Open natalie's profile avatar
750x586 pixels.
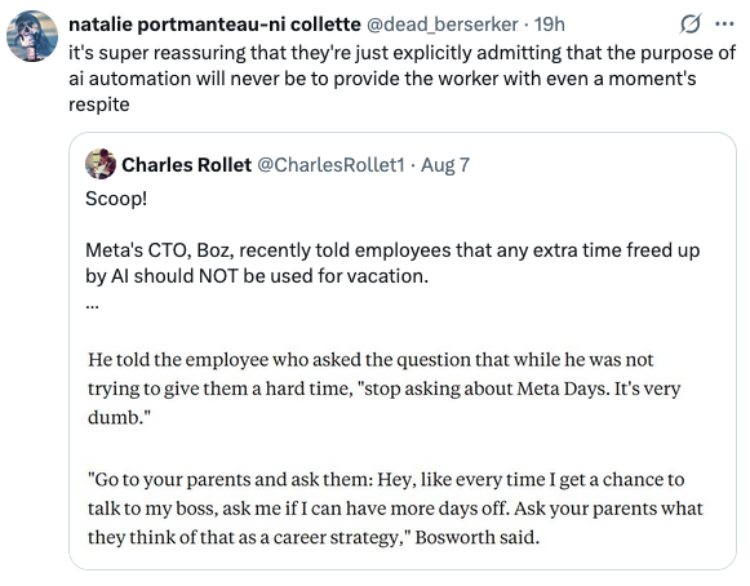point(32,36)
